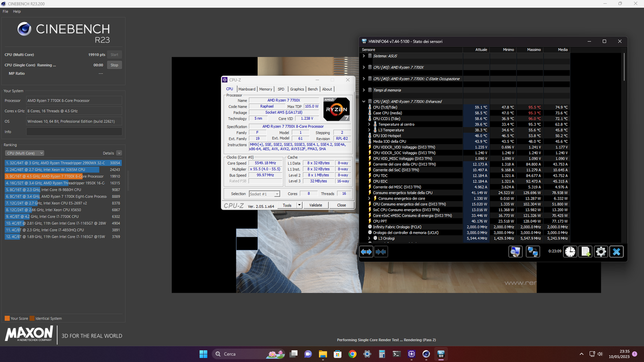Start logging with HWiNFO document-plus icon
The width and height of the screenshot is (644, 362).
click(x=586, y=252)
